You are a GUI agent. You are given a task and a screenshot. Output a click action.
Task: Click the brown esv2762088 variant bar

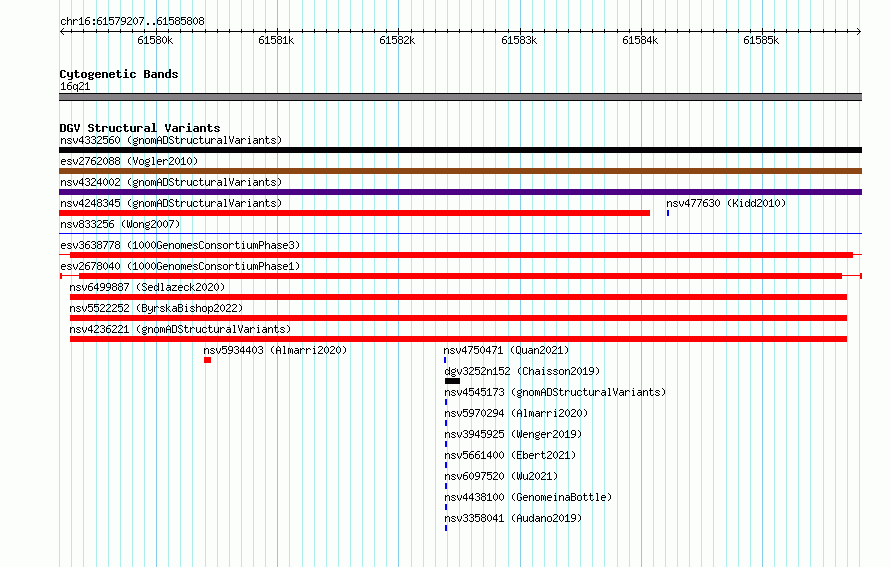point(460,171)
